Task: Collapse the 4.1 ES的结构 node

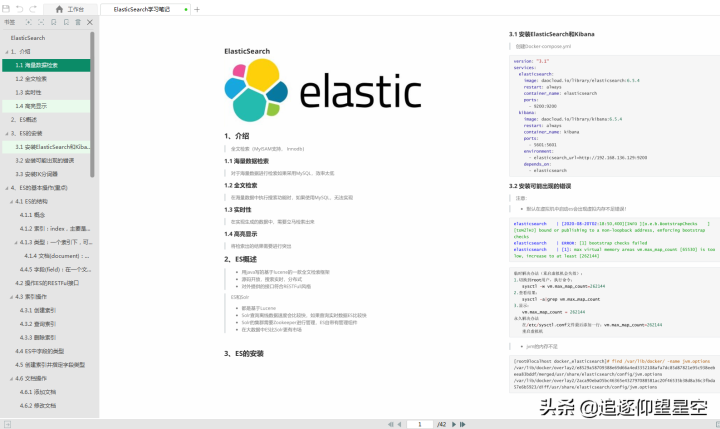Action: coord(11,202)
